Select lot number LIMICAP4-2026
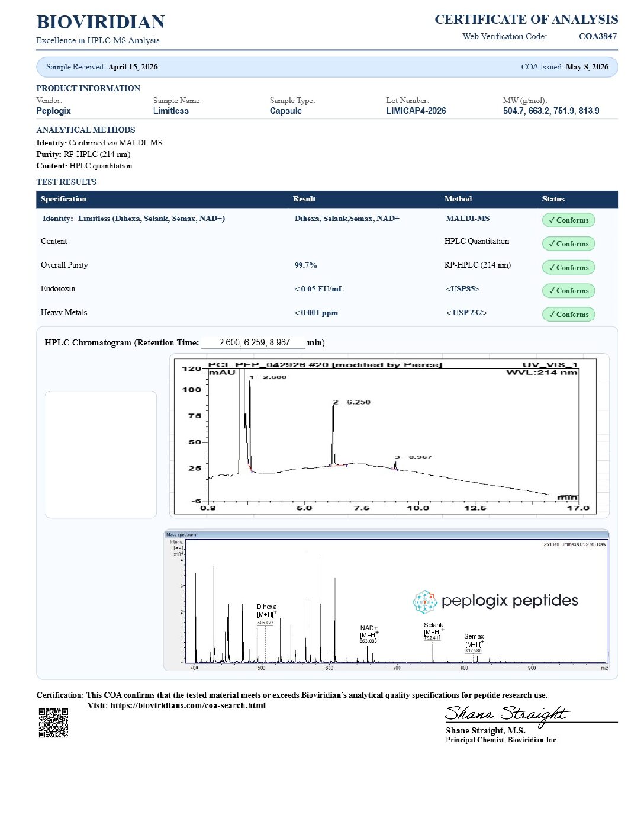This screenshot has width=644, height=834. (x=416, y=111)
